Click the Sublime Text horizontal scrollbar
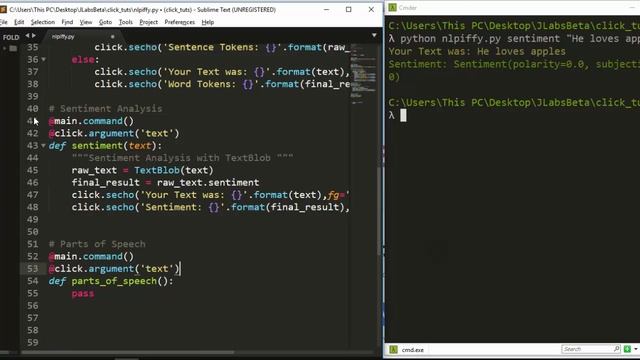Screen dimensions: 640x360 pos(127,352)
